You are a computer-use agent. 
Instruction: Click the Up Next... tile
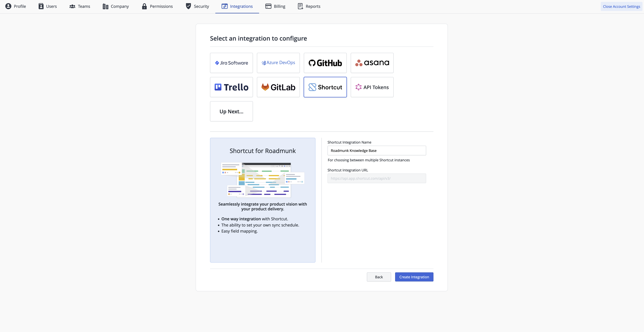[x=231, y=111]
